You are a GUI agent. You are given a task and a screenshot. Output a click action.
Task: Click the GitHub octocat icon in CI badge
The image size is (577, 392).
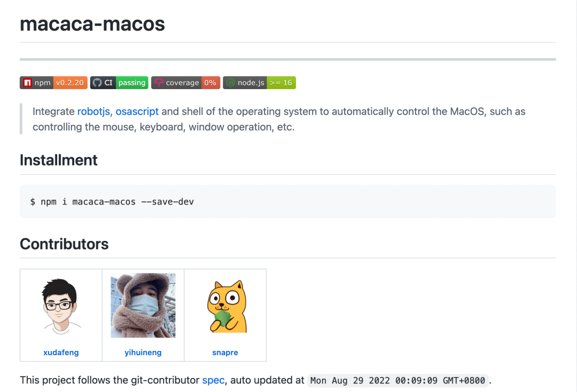point(97,83)
